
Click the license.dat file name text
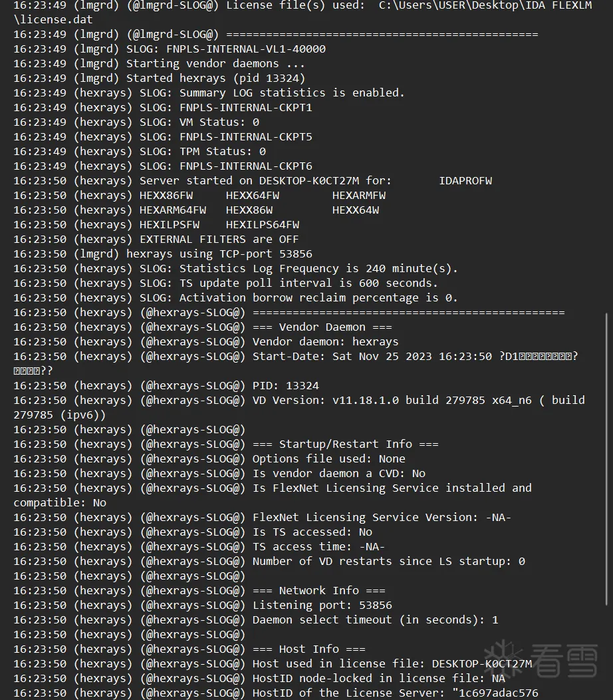point(53,20)
